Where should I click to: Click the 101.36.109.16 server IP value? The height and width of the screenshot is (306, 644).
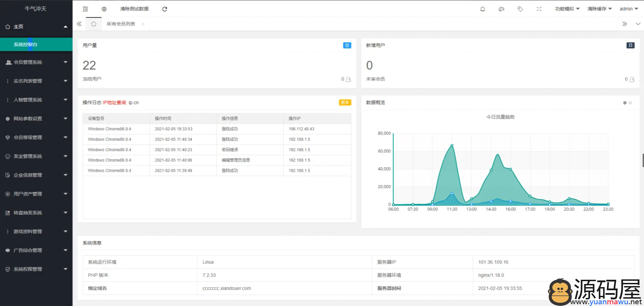(x=493, y=262)
